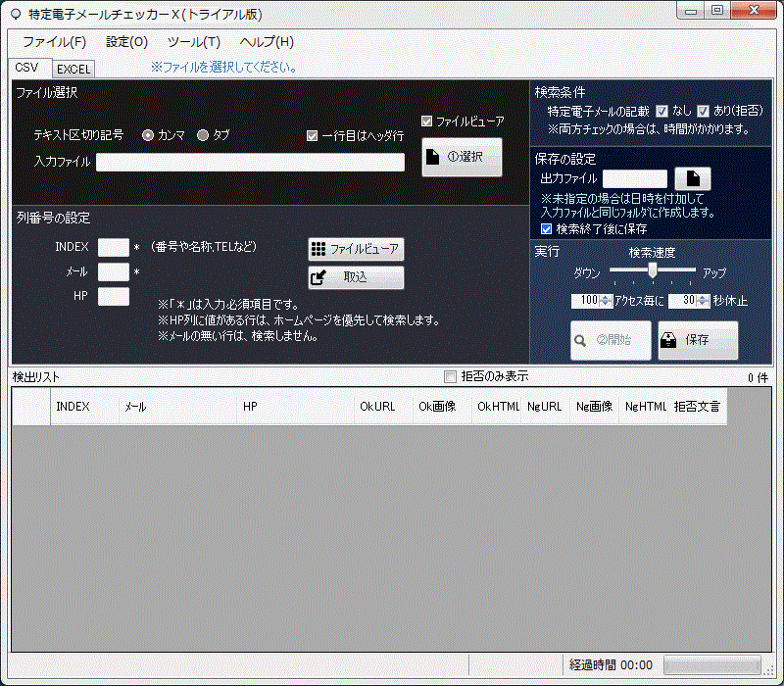Toggle the あり(拒否) search condition checkbox
The width and height of the screenshot is (784, 686).
point(703,111)
